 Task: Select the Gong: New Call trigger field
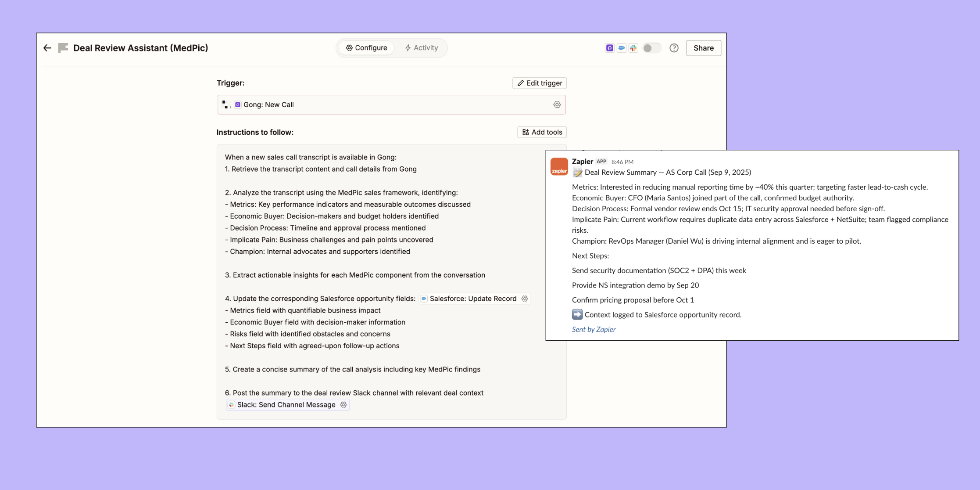(392, 104)
